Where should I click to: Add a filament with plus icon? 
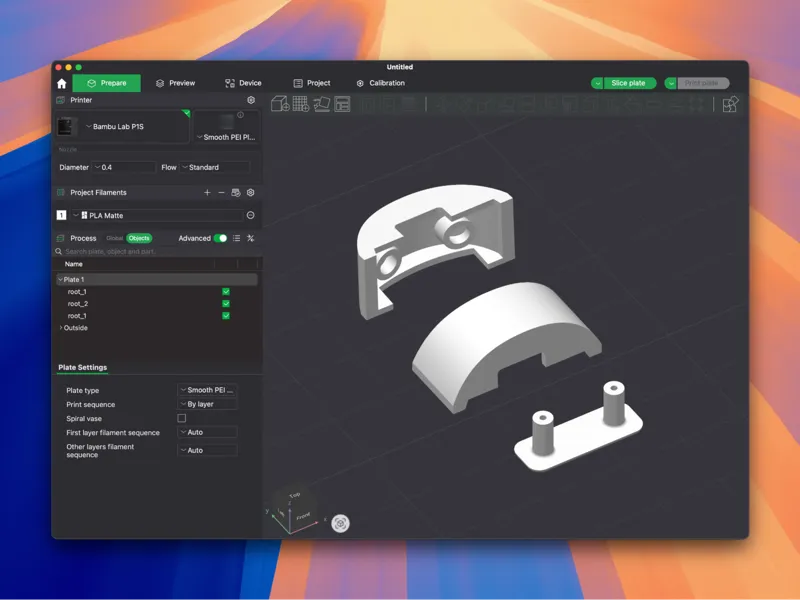coord(207,192)
